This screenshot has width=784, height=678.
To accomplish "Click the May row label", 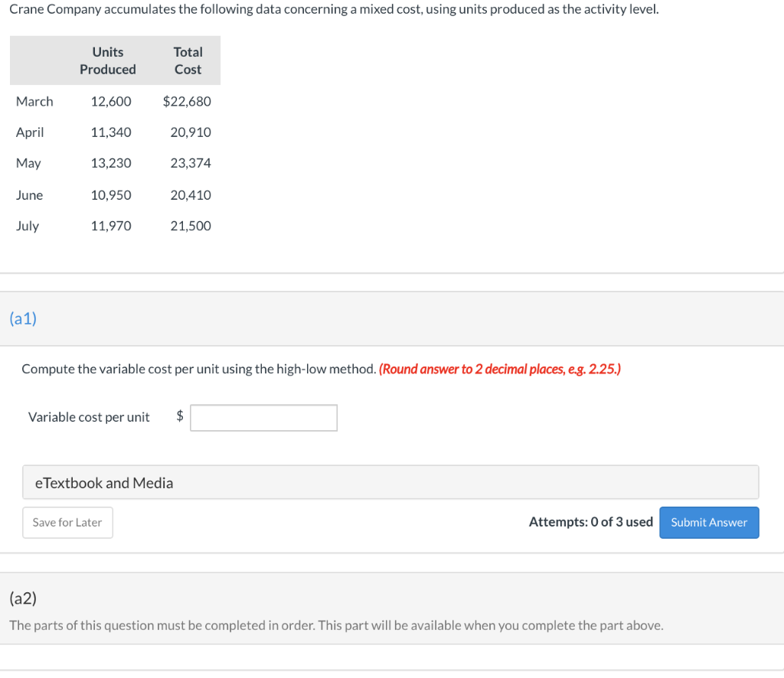I will (28, 164).
